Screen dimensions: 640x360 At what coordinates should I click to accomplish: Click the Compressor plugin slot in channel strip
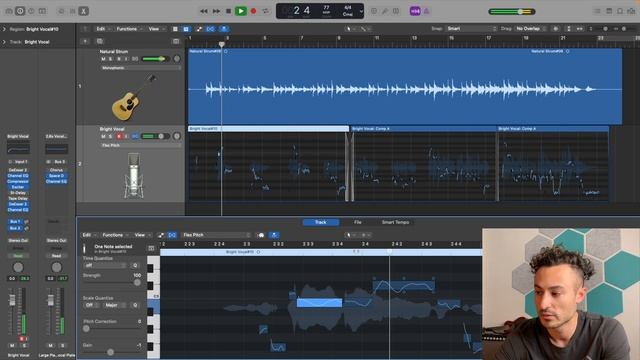coord(18,181)
